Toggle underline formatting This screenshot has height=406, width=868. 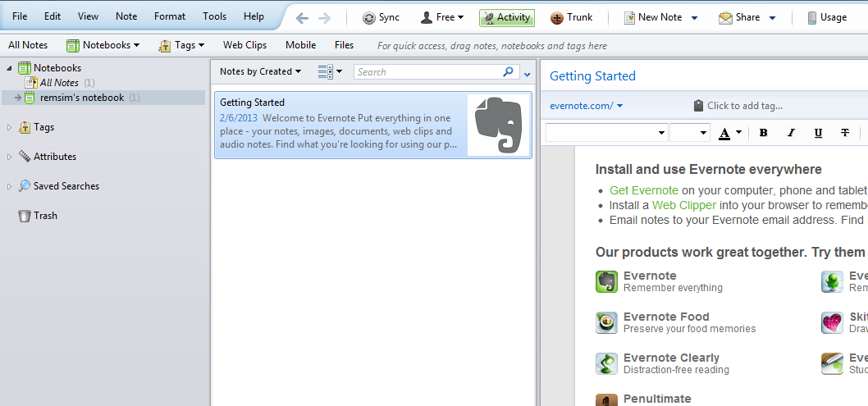tap(818, 133)
